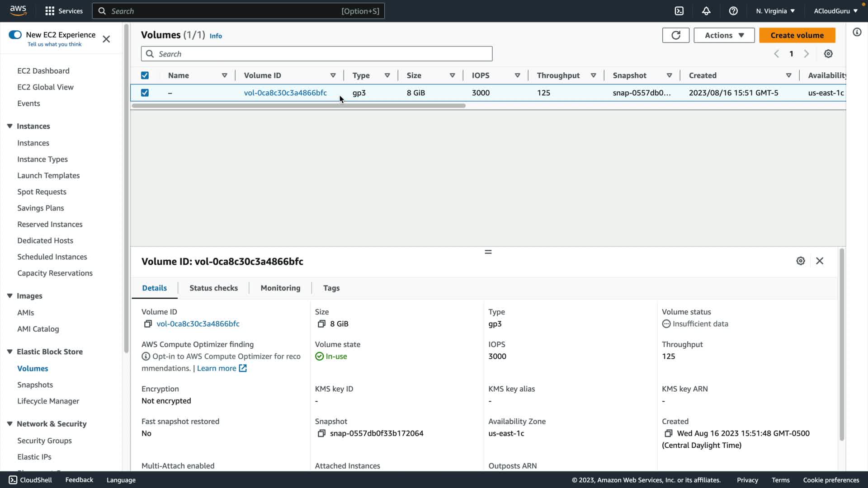This screenshot has height=488, width=868.
Task: Click the Create volume button
Action: 797,35
